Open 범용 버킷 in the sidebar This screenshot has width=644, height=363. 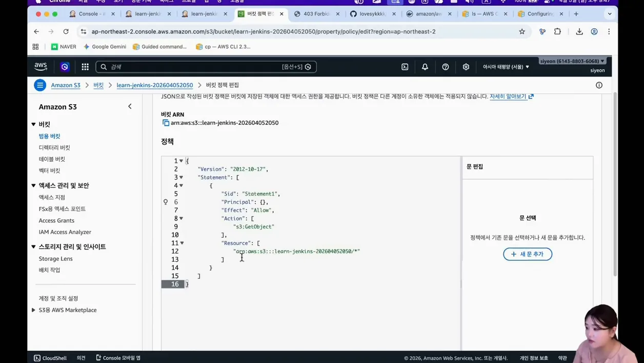pos(50,136)
